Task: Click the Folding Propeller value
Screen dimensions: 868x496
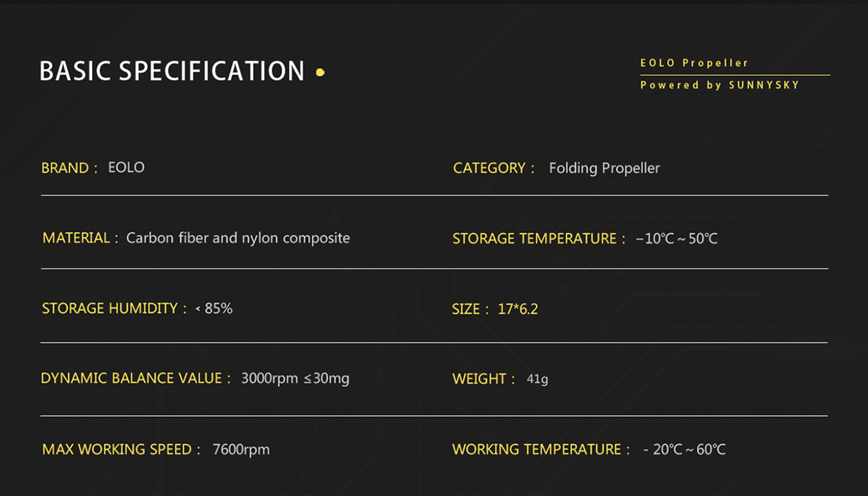Action: pyautogui.click(x=604, y=168)
